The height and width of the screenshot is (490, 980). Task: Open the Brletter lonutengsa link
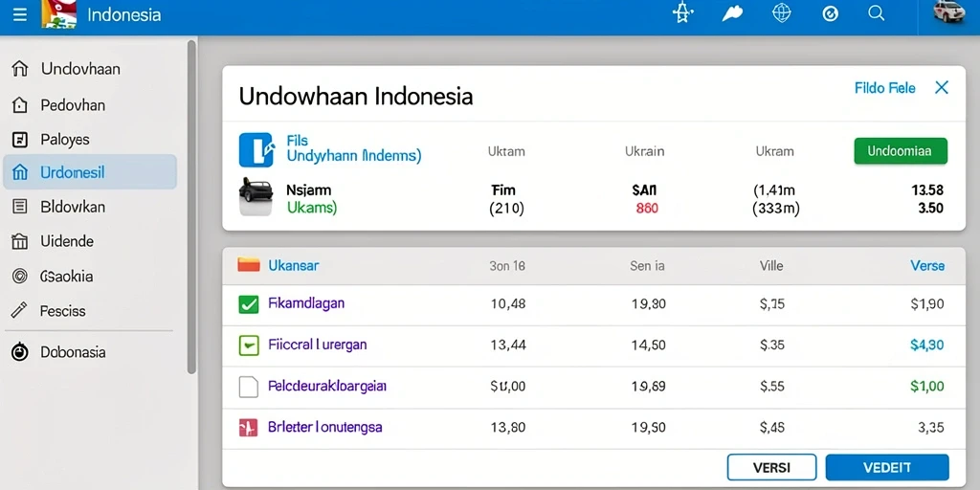click(325, 428)
